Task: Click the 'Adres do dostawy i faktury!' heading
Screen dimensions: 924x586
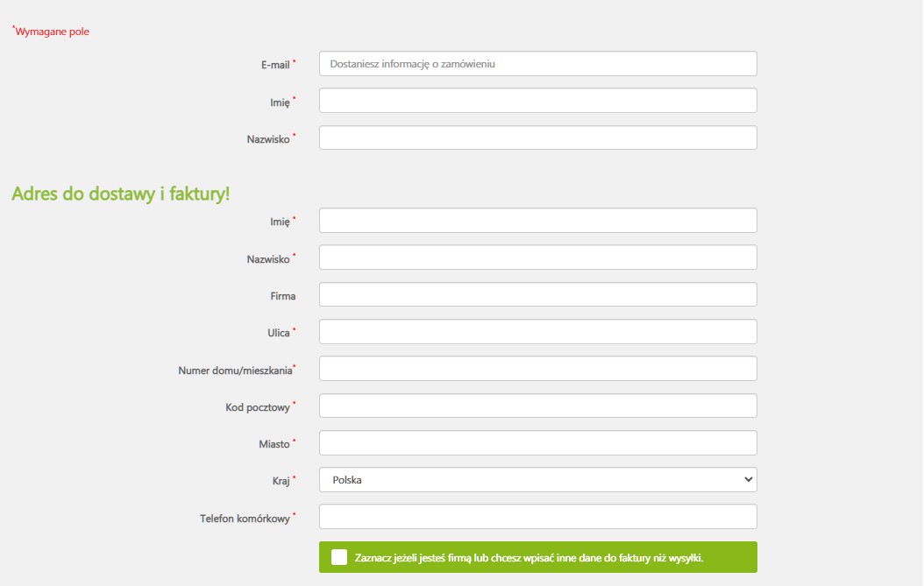Action: (121, 194)
